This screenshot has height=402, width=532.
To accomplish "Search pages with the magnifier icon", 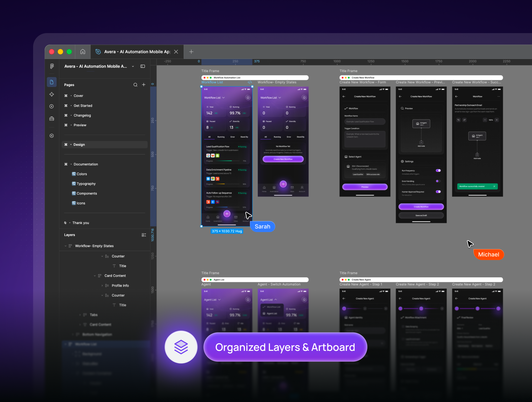I will pos(135,85).
